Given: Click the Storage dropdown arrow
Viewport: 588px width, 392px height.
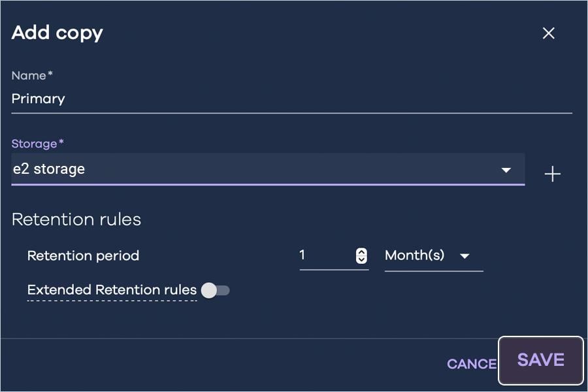Looking at the screenshot, I should pos(506,170).
